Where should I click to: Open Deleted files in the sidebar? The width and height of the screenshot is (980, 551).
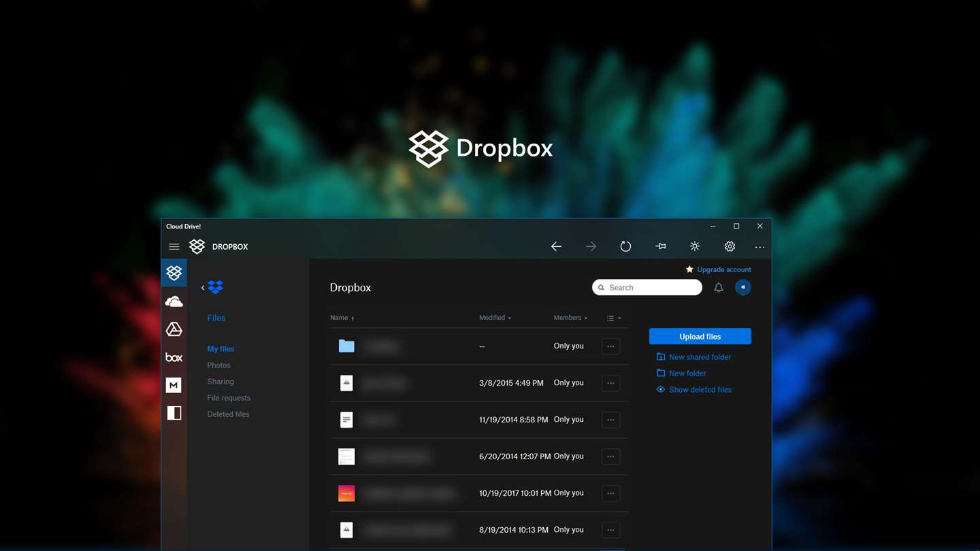coord(228,414)
